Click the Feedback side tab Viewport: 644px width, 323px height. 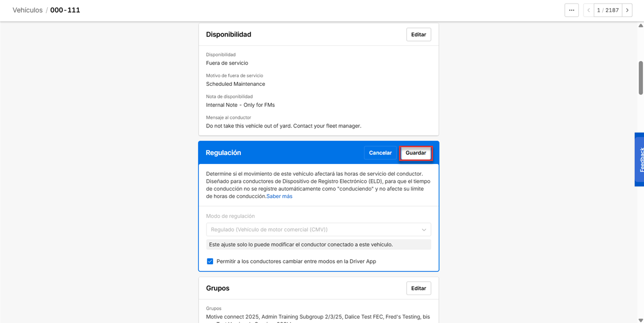639,159
